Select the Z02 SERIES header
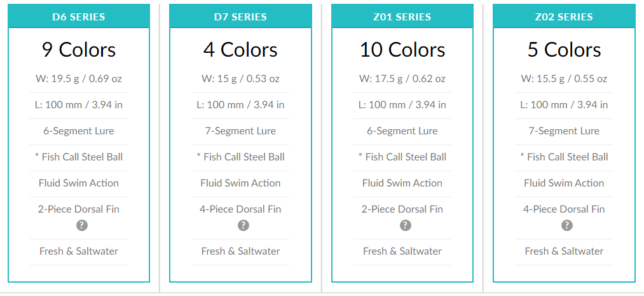The height and width of the screenshot is (296, 644). tap(564, 17)
